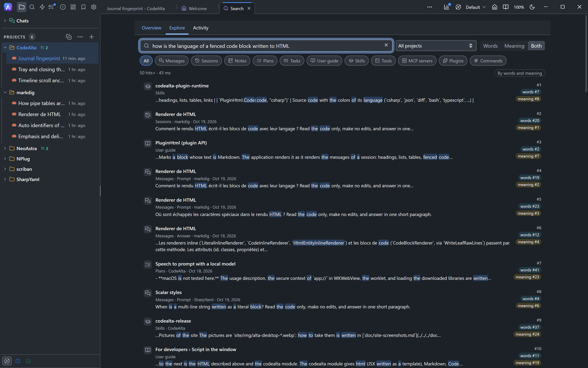This screenshot has width=588, height=368.
Task: Filter results by Messages chip
Action: pos(172,61)
